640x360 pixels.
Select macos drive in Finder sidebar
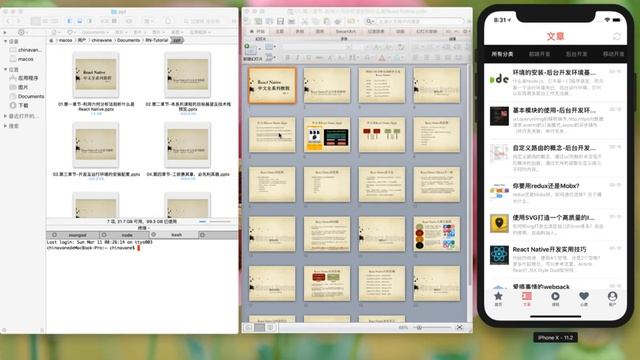[x=25, y=59]
